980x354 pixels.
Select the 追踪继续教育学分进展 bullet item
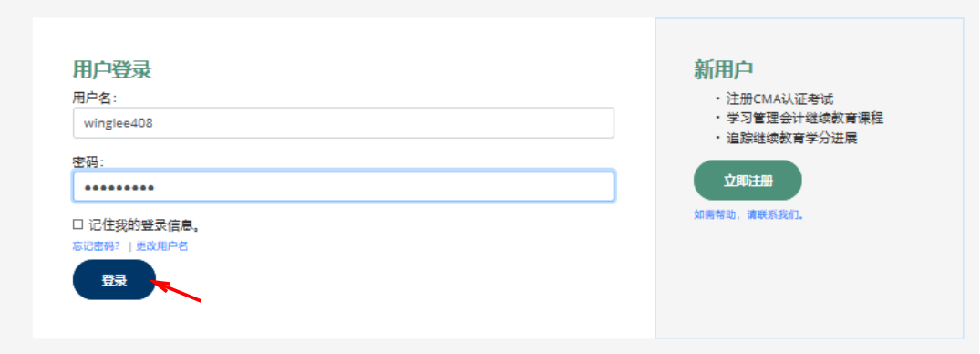[x=786, y=138]
